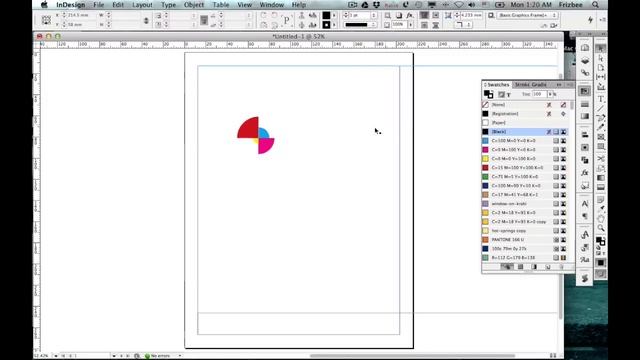This screenshot has width=640, height=360.
Task: Select the Zoom magnifier tool
Action: (600, 228)
